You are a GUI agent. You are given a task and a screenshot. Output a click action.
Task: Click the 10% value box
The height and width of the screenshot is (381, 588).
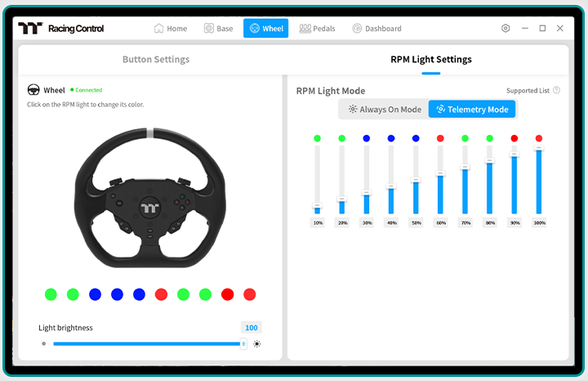(318, 223)
